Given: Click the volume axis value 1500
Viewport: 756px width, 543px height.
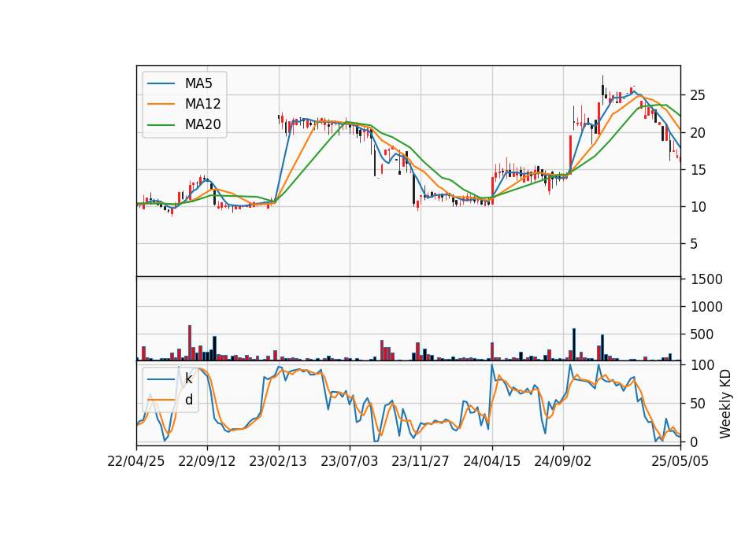Looking at the screenshot, I should click(706, 279).
